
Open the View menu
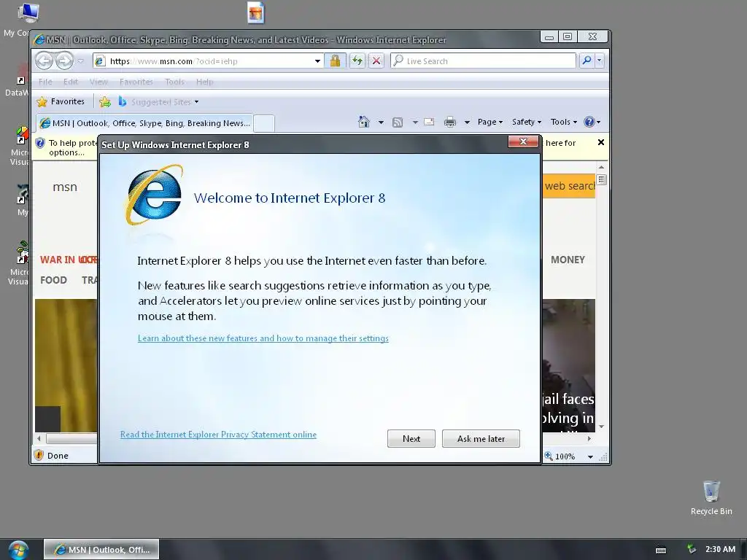point(98,82)
